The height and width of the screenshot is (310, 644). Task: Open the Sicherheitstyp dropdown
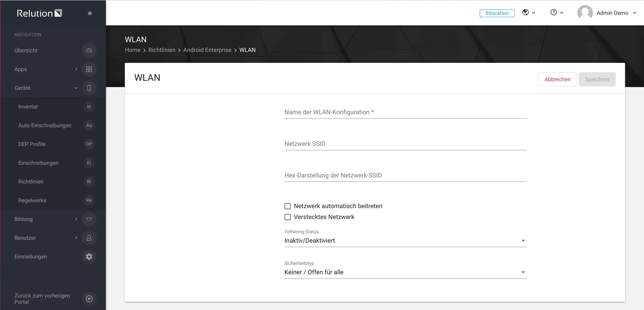pyautogui.click(x=405, y=272)
